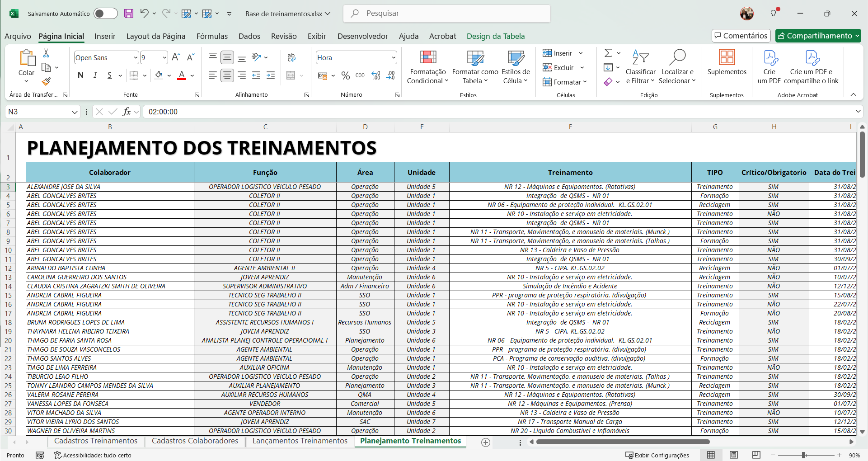Viewport: 868px width, 461px height.
Task: Open Formatação Condicional menu
Action: (x=427, y=68)
